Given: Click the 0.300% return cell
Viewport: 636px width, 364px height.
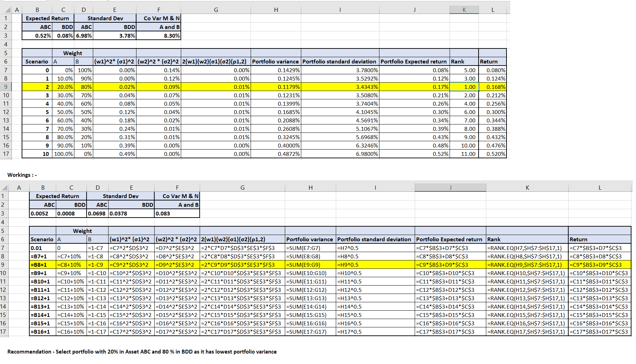Looking at the screenshot, I should [493, 112].
